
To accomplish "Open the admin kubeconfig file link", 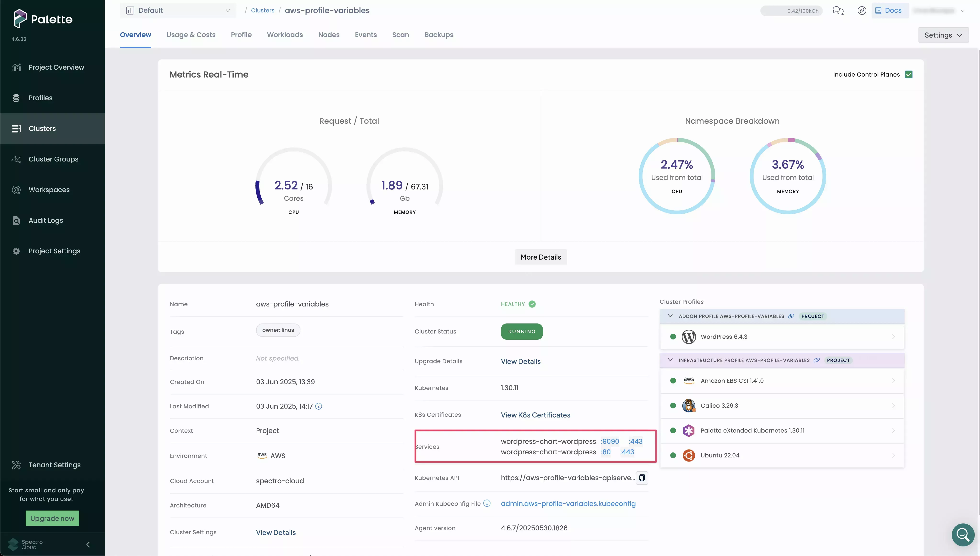I will click(x=568, y=504).
